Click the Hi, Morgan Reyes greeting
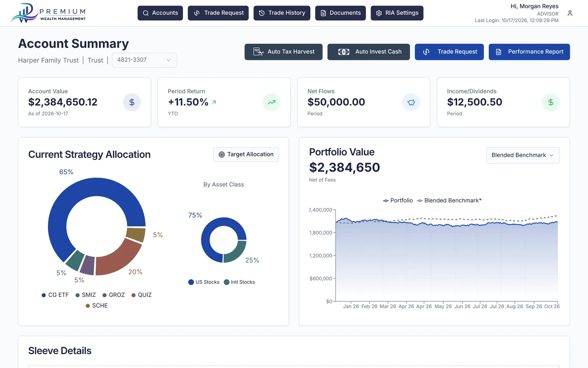This screenshot has width=588, height=368. point(534,6)
